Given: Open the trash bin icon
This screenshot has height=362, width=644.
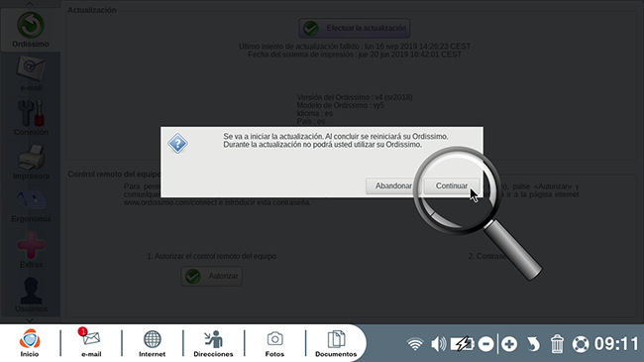Looking at the screenshot, I should [557, 344].
